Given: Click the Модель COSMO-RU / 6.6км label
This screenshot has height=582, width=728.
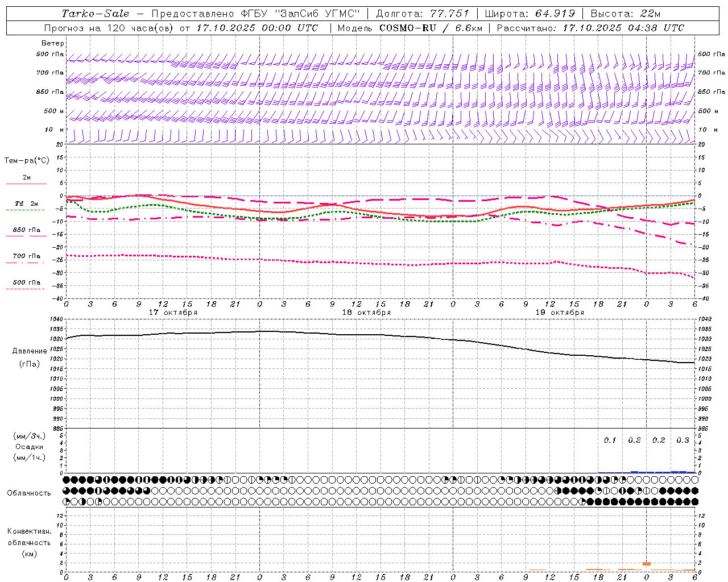Looking at the screenshot, I should pos(409,28).
